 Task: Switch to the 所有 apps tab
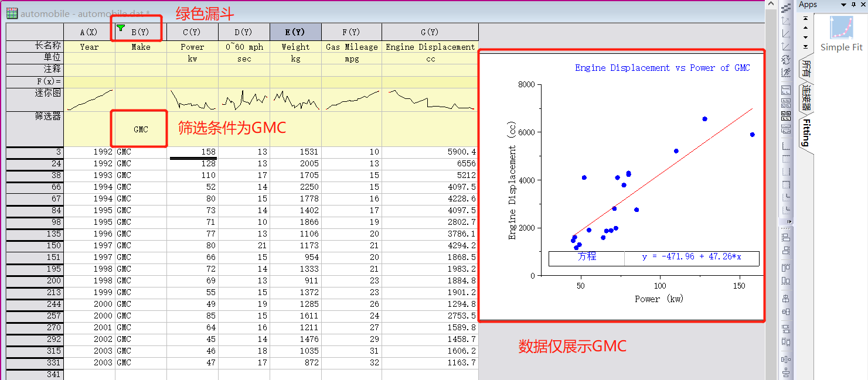tap(806, 69)
